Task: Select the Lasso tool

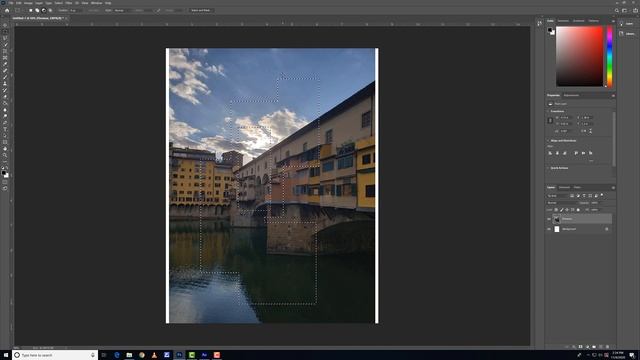Action: [x=5, y=38]
